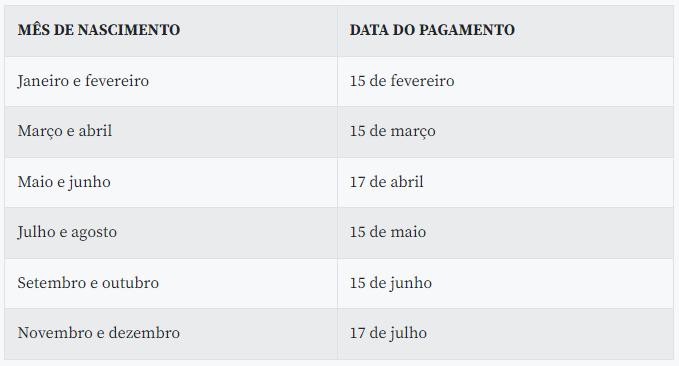Select the Novembro e dezembro cell
Viewport: 679px width, 366px height.
pyautogui.click(x=171, y=334)
